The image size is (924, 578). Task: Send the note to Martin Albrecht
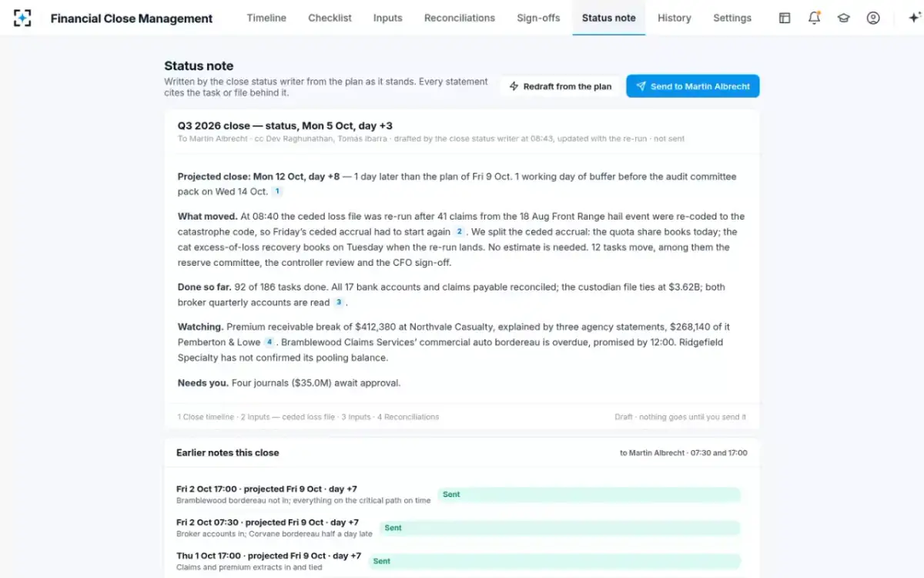point(693,86)
